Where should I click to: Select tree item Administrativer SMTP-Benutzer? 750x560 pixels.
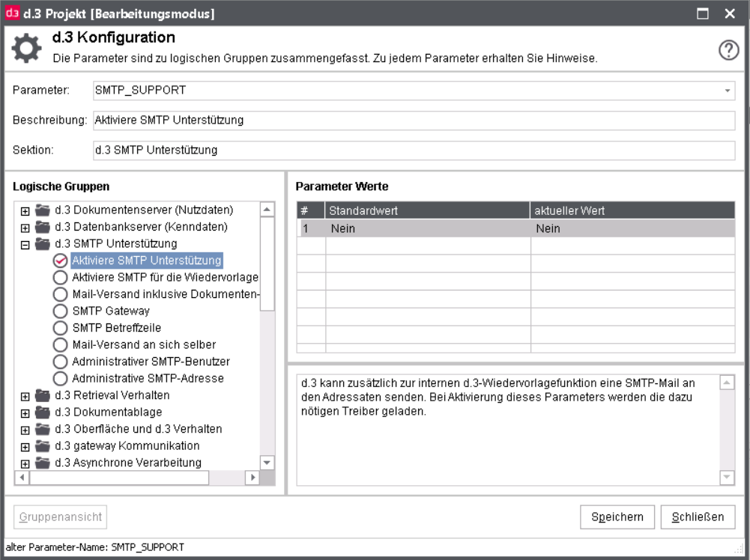point(151,362)
